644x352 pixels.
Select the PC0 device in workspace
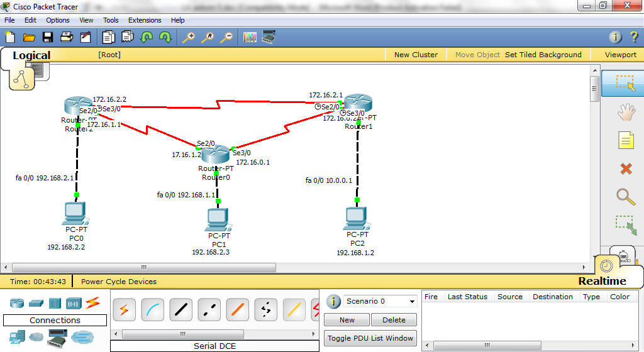75,213
